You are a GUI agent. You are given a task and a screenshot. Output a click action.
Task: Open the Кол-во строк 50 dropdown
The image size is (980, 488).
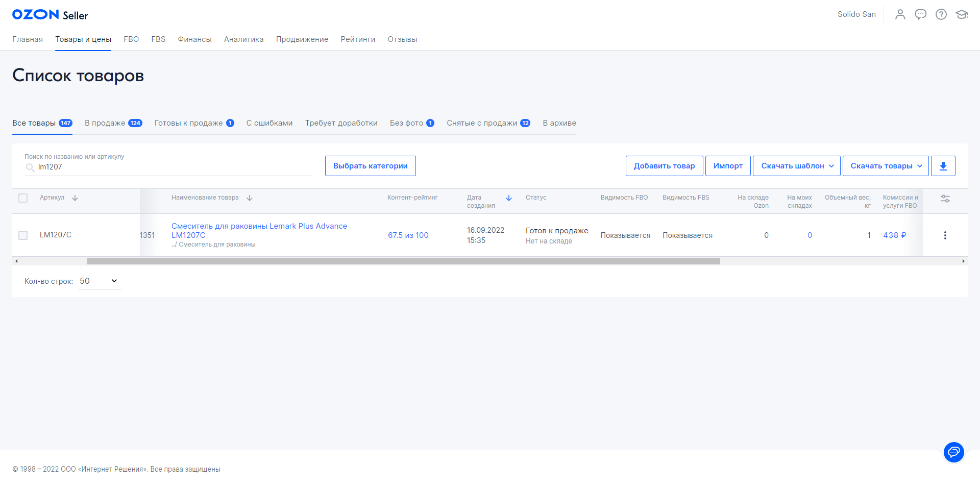pos(100,281)
